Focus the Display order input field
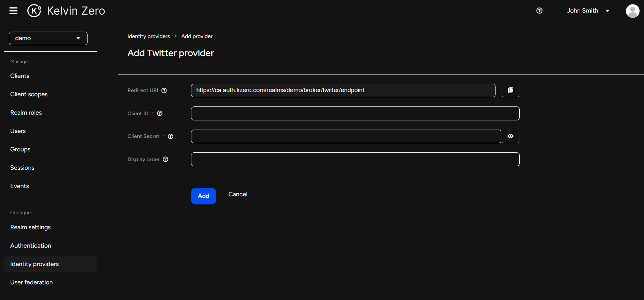This screenshot has width=644, height=300. (x=355, y=160)
